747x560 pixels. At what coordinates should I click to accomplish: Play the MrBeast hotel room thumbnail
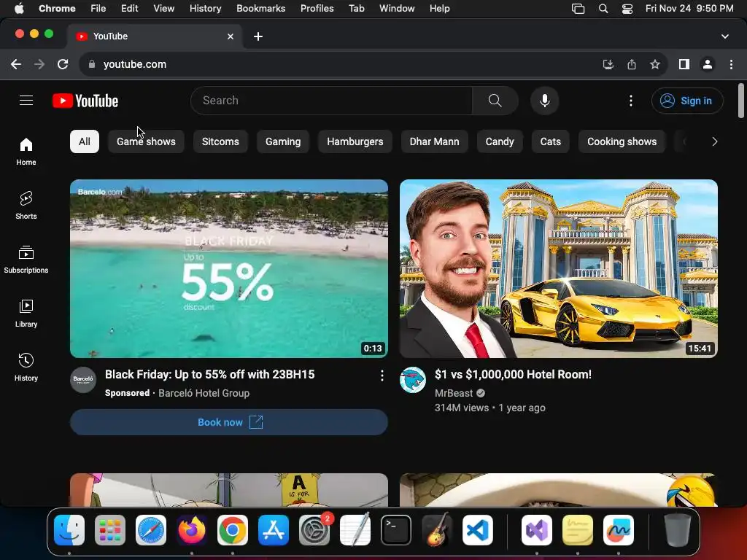point(558,268)
